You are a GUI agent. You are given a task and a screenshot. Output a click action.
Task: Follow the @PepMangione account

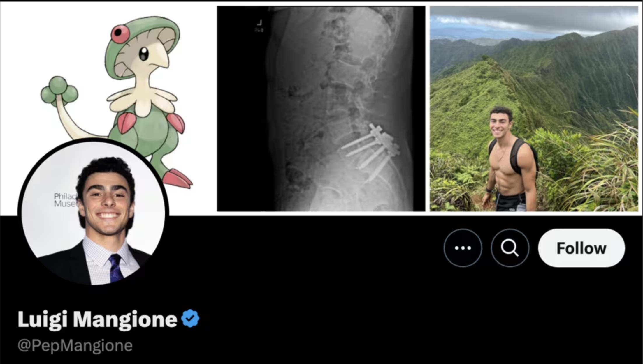point(581,248)
